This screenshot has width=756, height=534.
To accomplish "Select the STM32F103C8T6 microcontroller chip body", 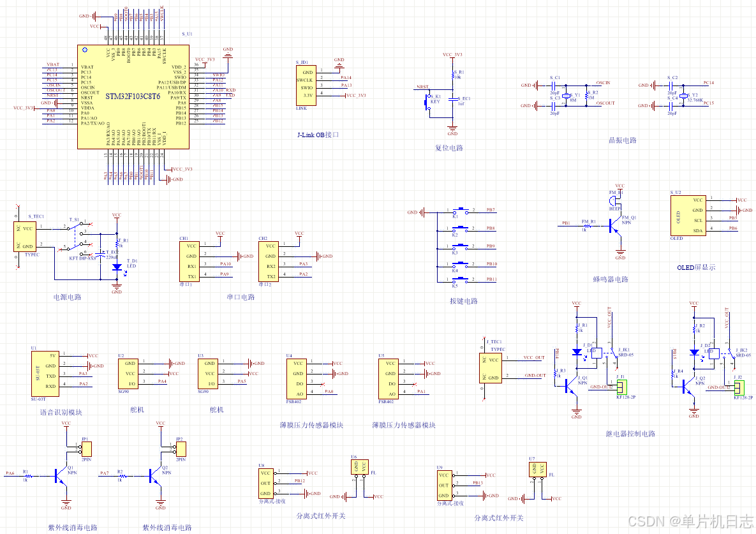I will [x=133, y=97].
